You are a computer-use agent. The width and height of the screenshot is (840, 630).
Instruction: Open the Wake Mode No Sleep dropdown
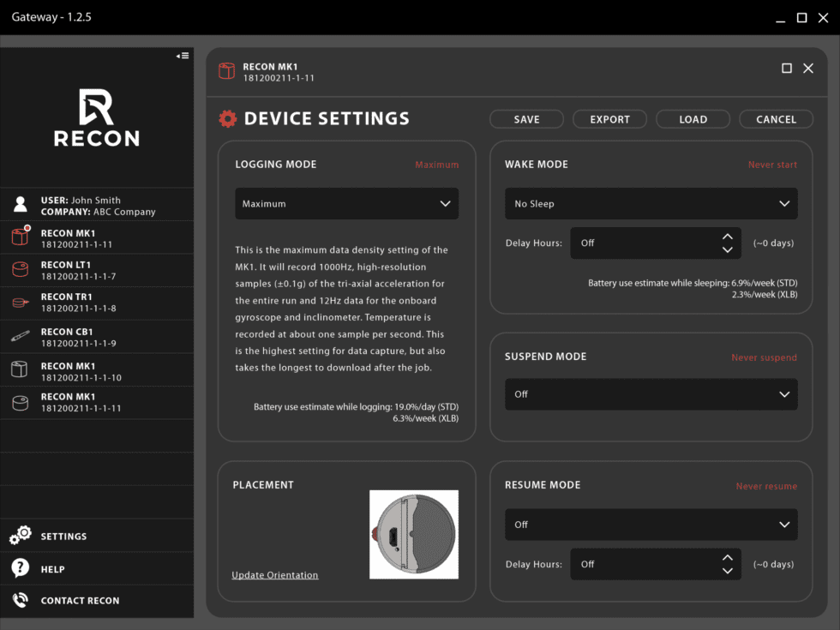[x=650, y=203]
